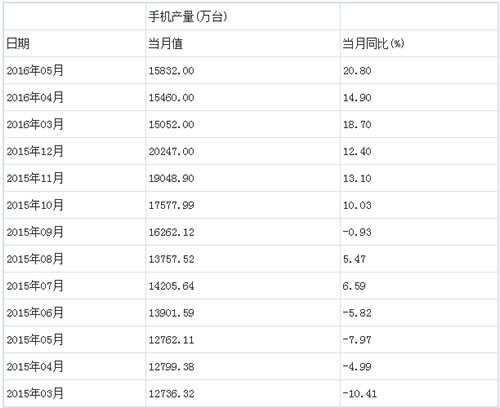The width and height of the screenshot is (500, 408).
Task: Select the 20.80 growth cell
Action: (357, 71)
